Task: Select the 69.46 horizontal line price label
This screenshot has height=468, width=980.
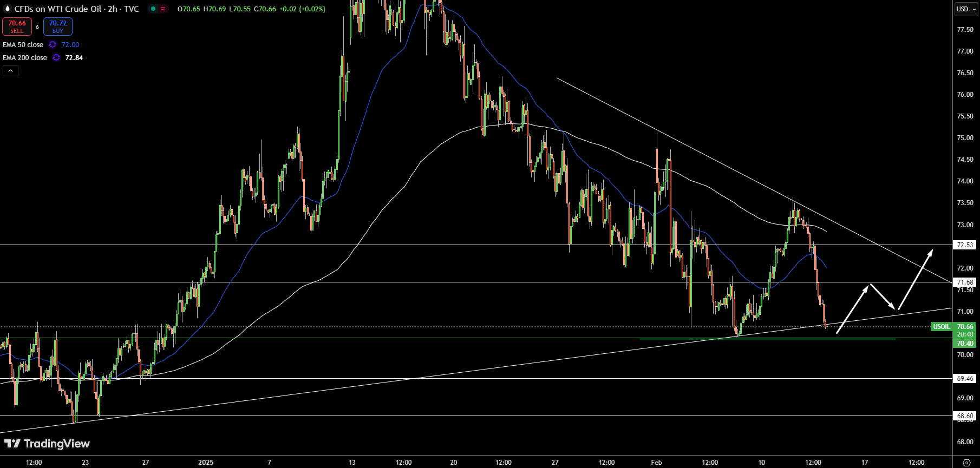Action: pyautogui.click(x=965, y=379)
